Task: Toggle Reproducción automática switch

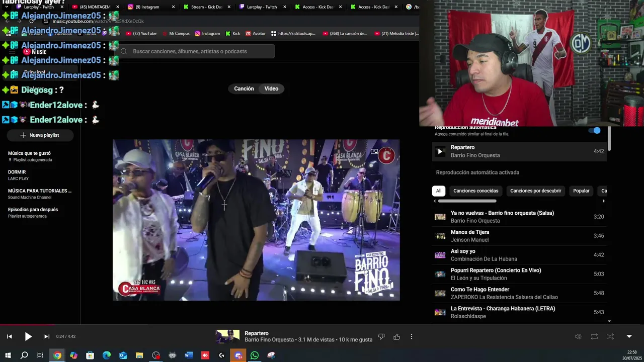Action: click(x=595, y=130)
